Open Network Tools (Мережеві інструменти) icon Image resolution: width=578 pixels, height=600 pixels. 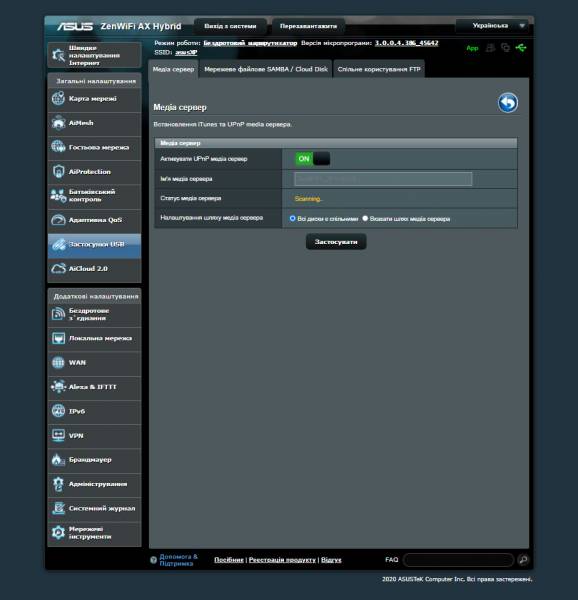[x=58, y=533]
